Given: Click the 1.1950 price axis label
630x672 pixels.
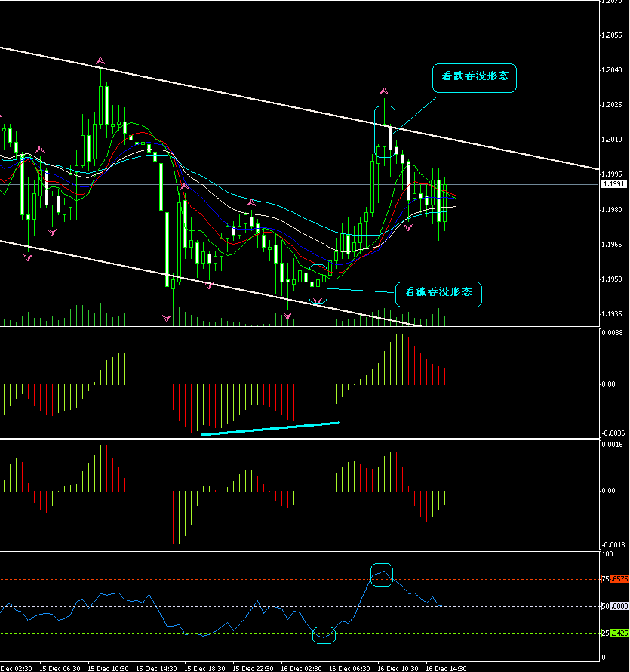Looking at the screenshot, I should 612,279.
